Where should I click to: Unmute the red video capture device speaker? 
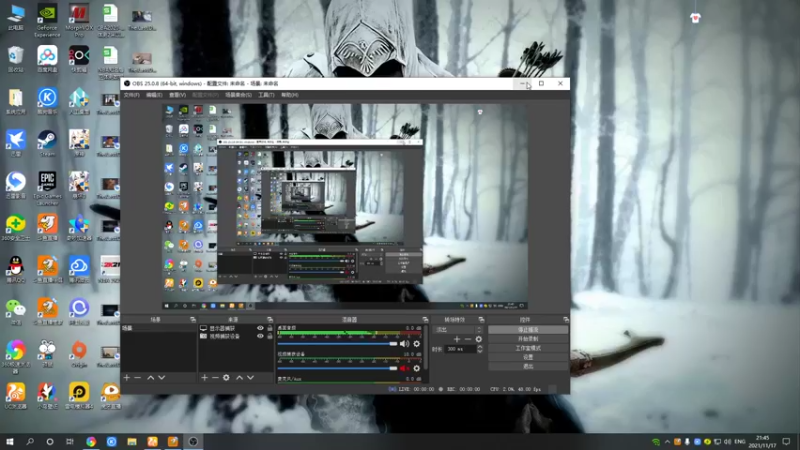click(x=405, y=368)
